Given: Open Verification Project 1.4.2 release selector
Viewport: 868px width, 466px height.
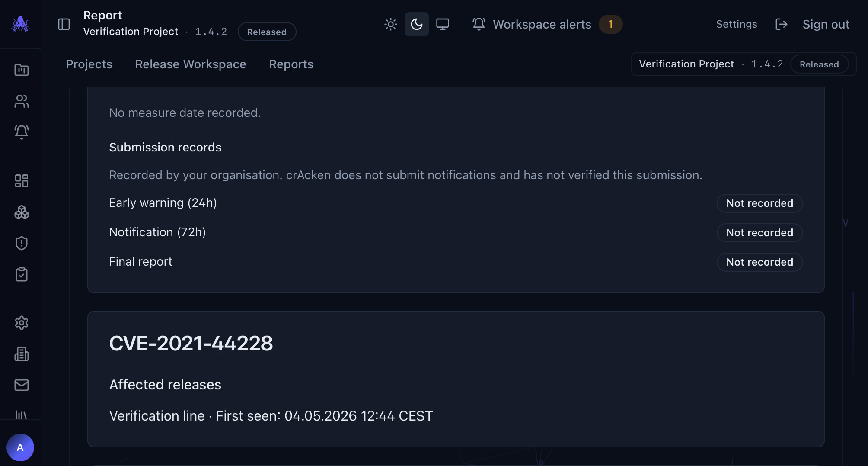Looking at the screenshot, I should (x=743, y=64).
